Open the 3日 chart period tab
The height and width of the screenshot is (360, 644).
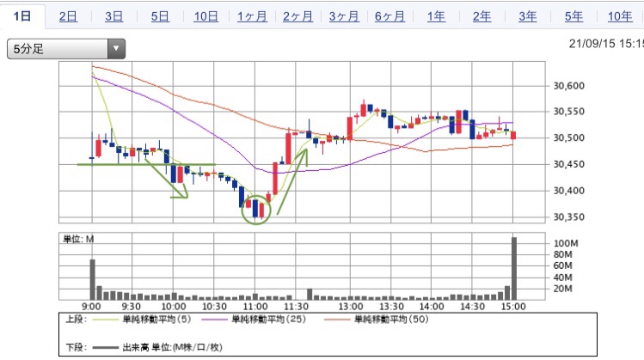(113, 16)
